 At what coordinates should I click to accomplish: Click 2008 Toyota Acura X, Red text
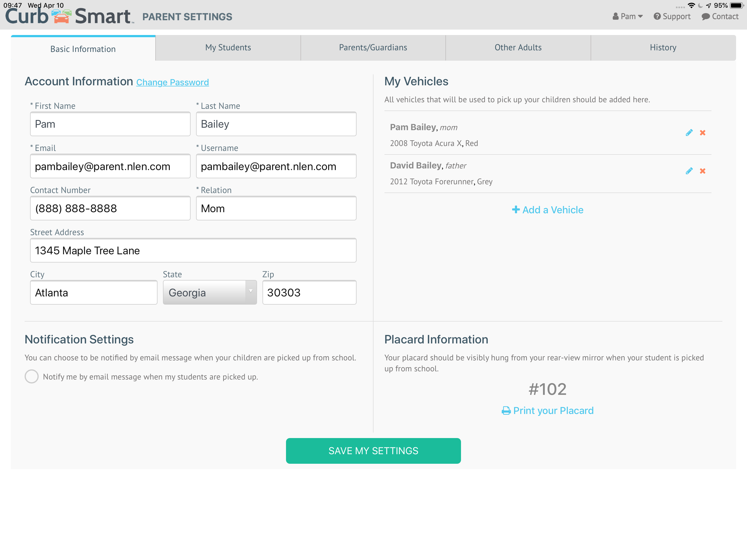[x=434, y=143]
